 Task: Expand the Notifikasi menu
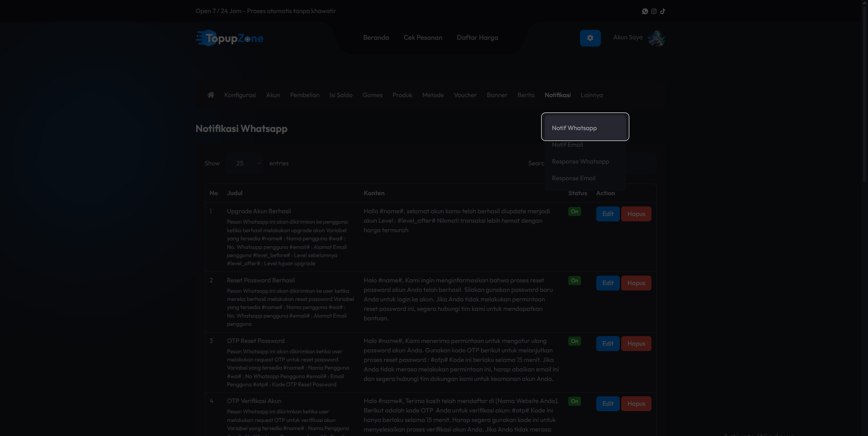(557, 95)
